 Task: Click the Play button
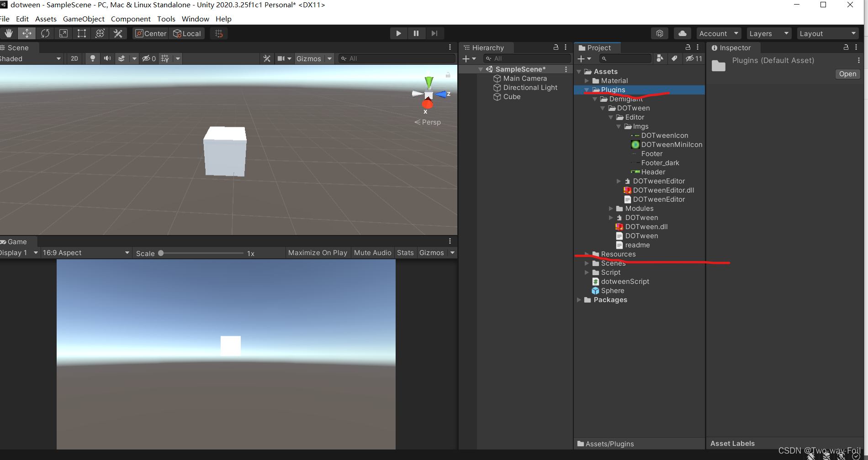tap(399, 33)
